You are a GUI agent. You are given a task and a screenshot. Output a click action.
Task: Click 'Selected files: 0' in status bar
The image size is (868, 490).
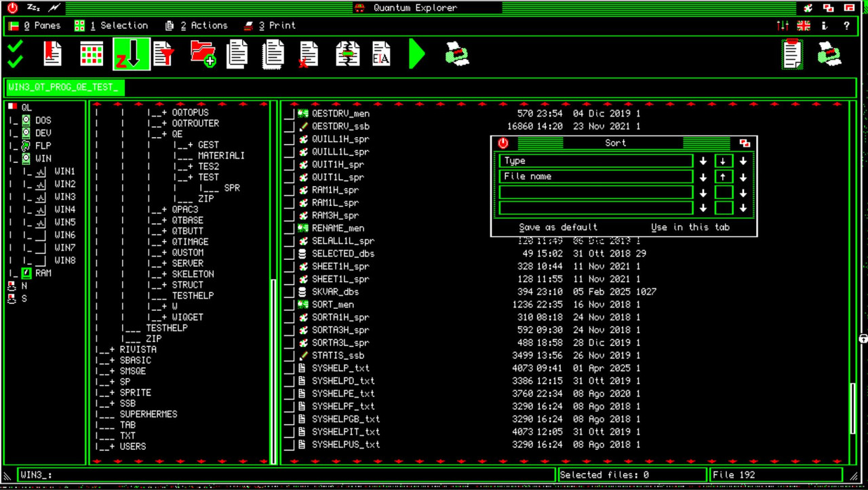(604, 475)
